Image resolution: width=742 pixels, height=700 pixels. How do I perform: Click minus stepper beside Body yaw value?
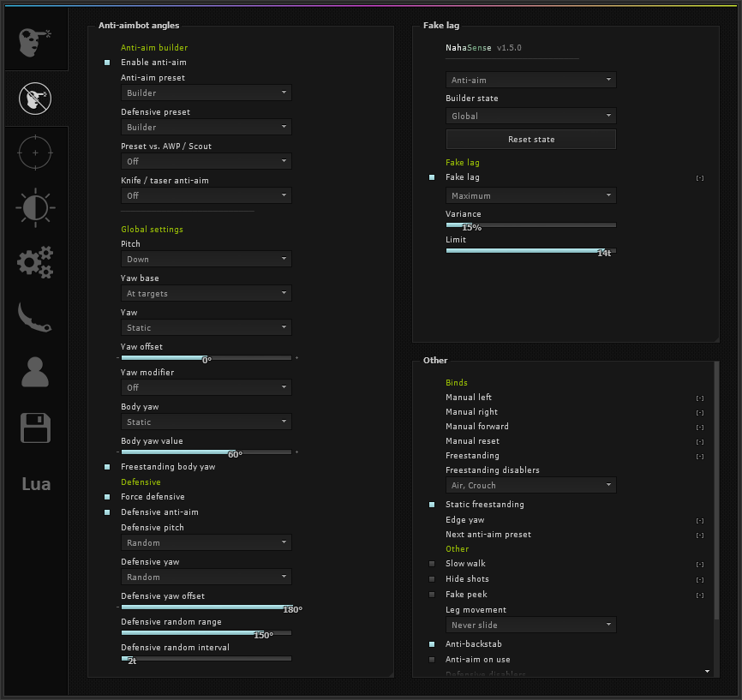pyautogui.click(x=117, y=452)
